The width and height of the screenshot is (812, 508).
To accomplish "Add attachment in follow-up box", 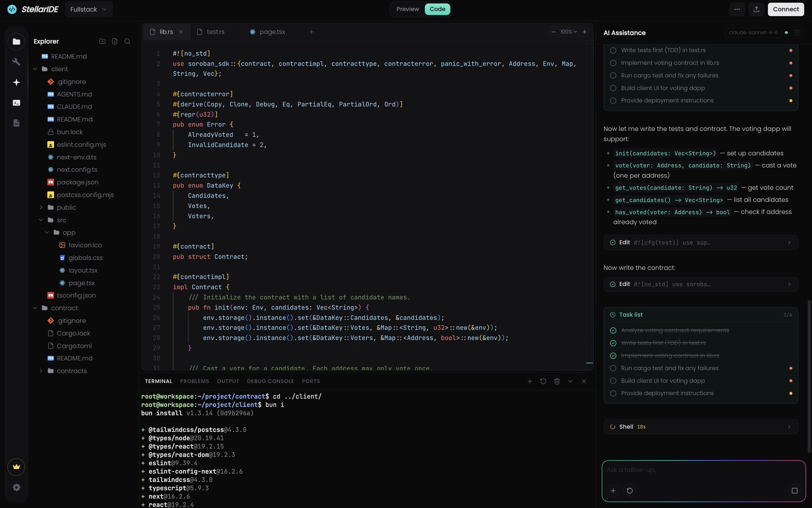I will tap(613, 491).
